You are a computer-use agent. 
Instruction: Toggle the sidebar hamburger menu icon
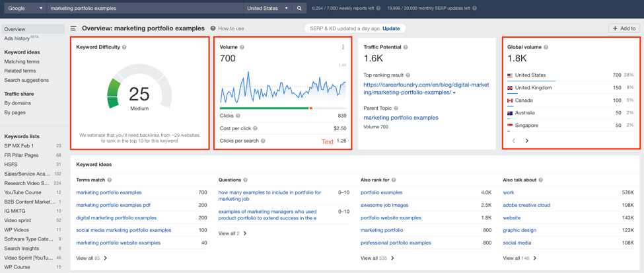pos(73,28)
